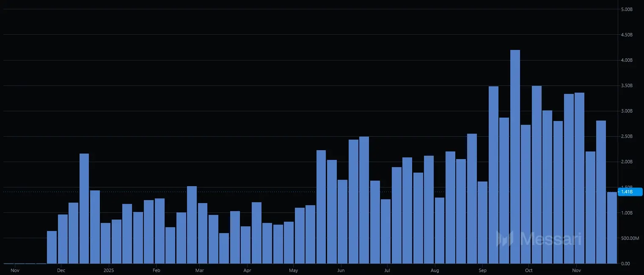
Task: Click the shortest bar between Mar and Apr
Action: pyautogui.click(x=224, y=248)
